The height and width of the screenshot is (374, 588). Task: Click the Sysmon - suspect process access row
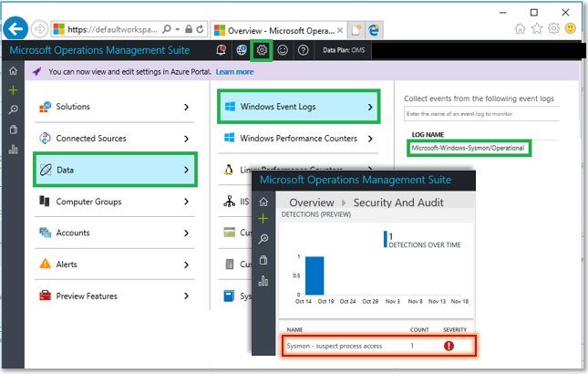[378, 346]
